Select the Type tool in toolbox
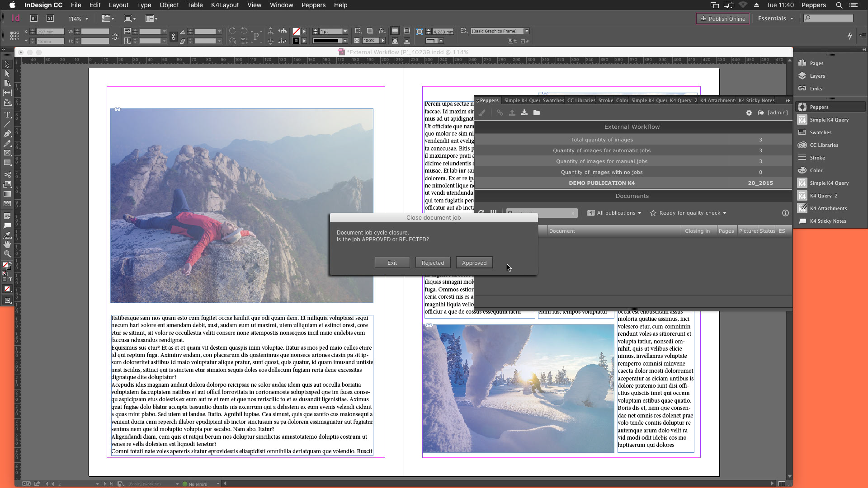868x488 pixels. (7, 115)
